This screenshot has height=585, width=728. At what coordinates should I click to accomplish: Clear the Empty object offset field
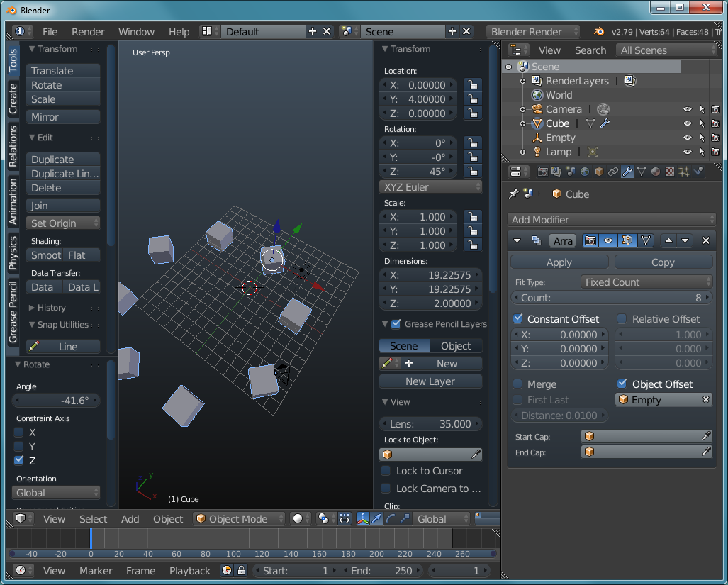pyautogui.click(x=706, y=399)
